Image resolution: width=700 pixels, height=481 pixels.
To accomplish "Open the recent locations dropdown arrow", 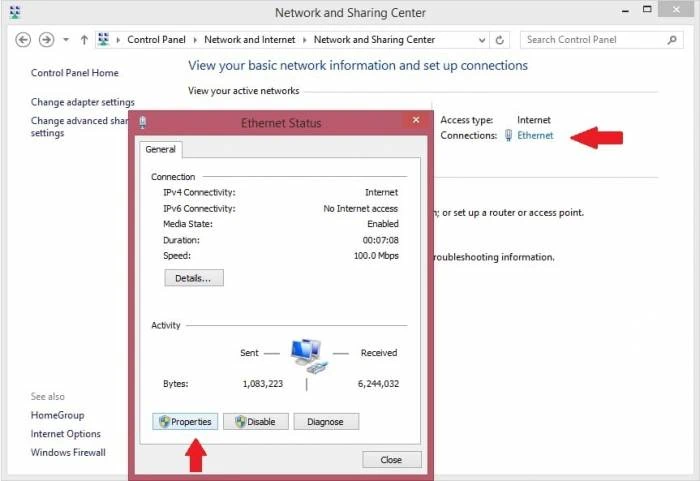I will tap(66, 40).
